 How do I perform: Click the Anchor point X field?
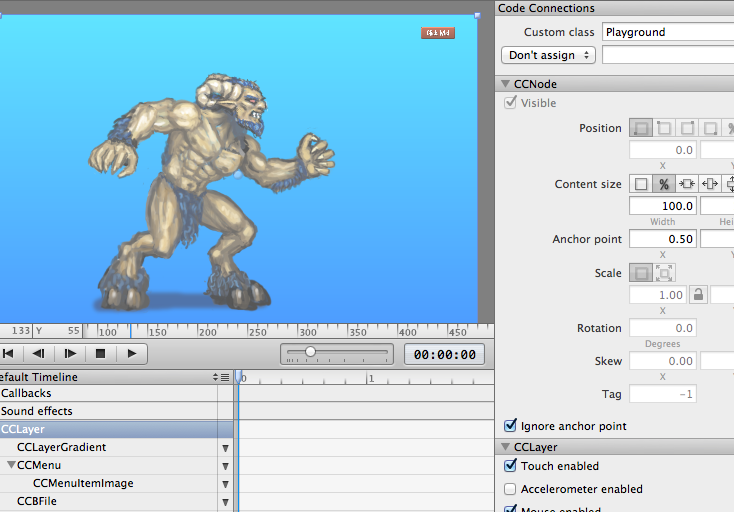(663, 239)
